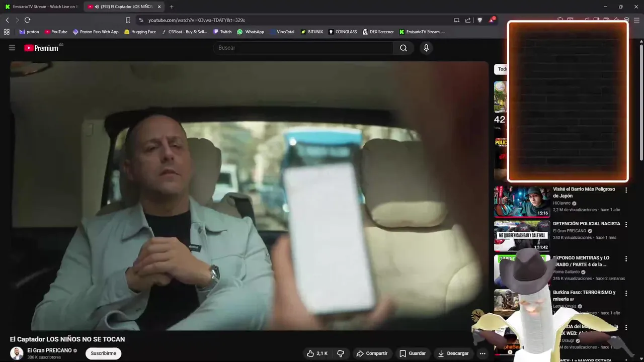Open options menu for Burkina Faso video
The height and width of the screenshot is (362, 644).
(626, 293)
